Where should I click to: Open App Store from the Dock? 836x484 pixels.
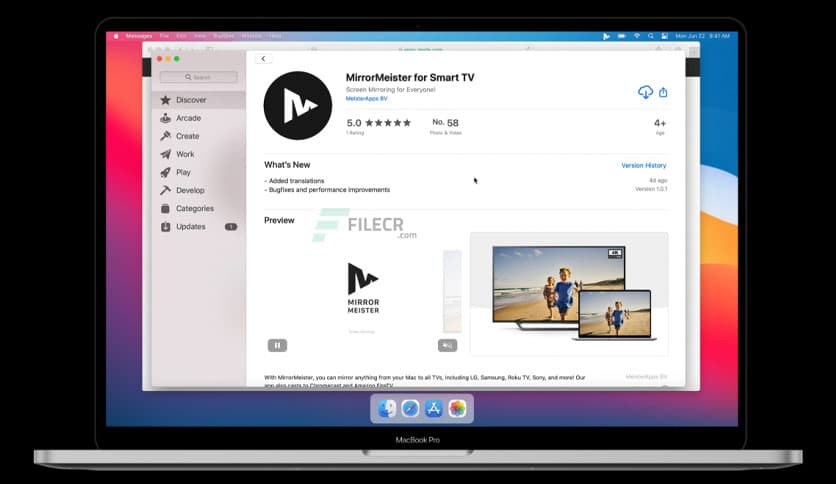pos(433,409)
